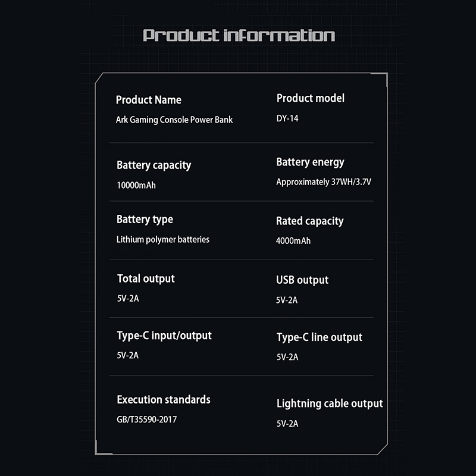Select the "Product Name" heading

148,100
